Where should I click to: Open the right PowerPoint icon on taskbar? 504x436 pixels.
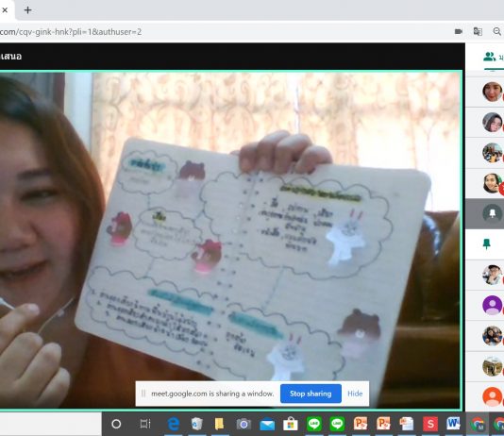tap(383, 424)
